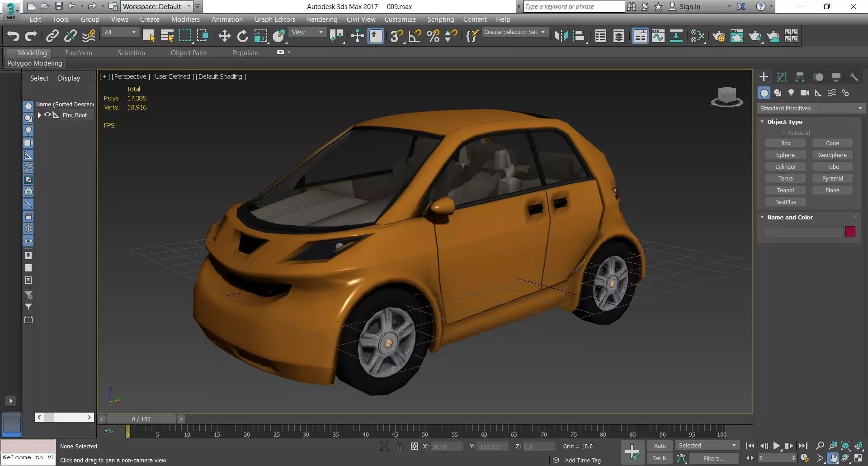Play the animation
Viewport: 868px width, 466px height.
click(x=776, y=446)
